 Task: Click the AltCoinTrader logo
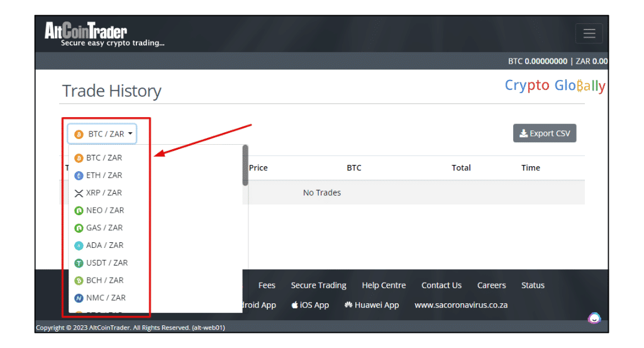pos(104,34)
